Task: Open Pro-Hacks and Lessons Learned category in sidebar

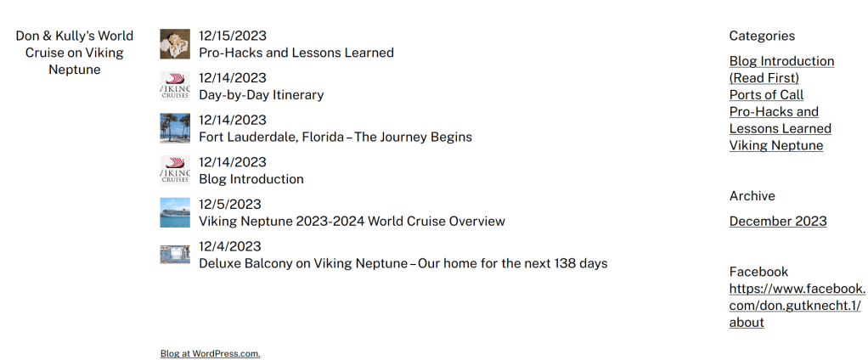Action: click(x=780, y=120)
